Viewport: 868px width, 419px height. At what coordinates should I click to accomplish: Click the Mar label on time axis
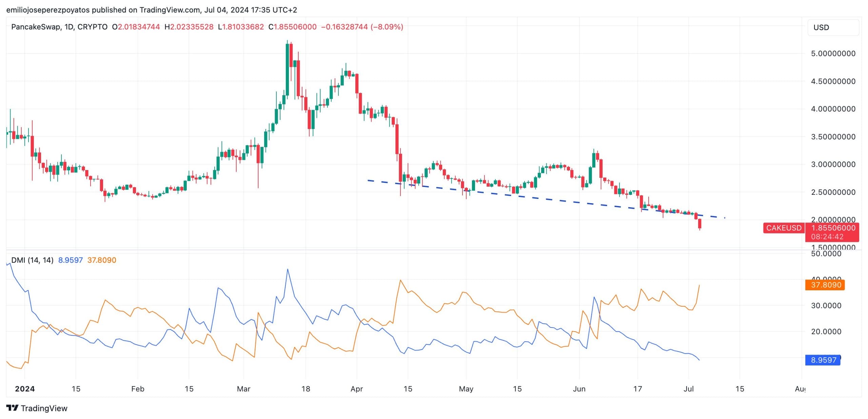(x=243, y=389)
